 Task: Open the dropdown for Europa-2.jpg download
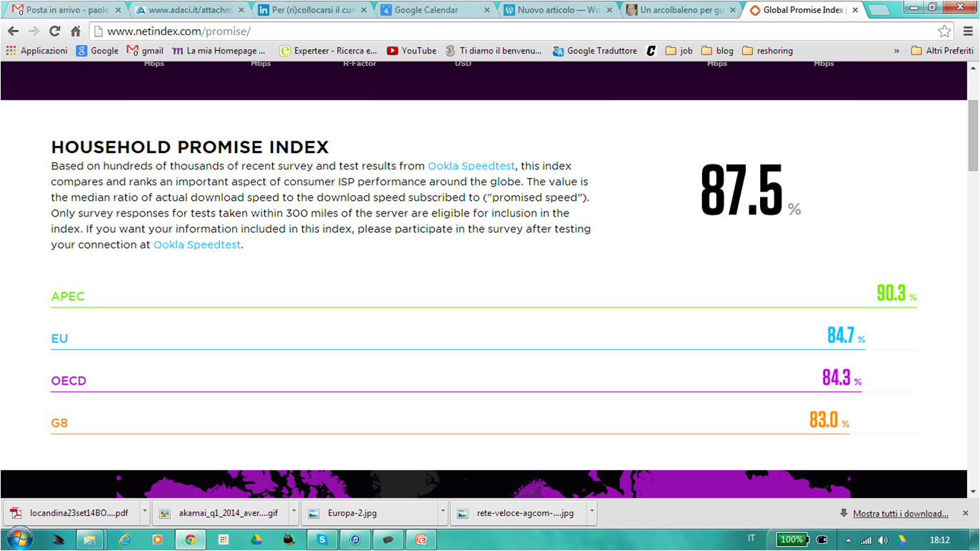pyautogui.click(x=443, y=512)
